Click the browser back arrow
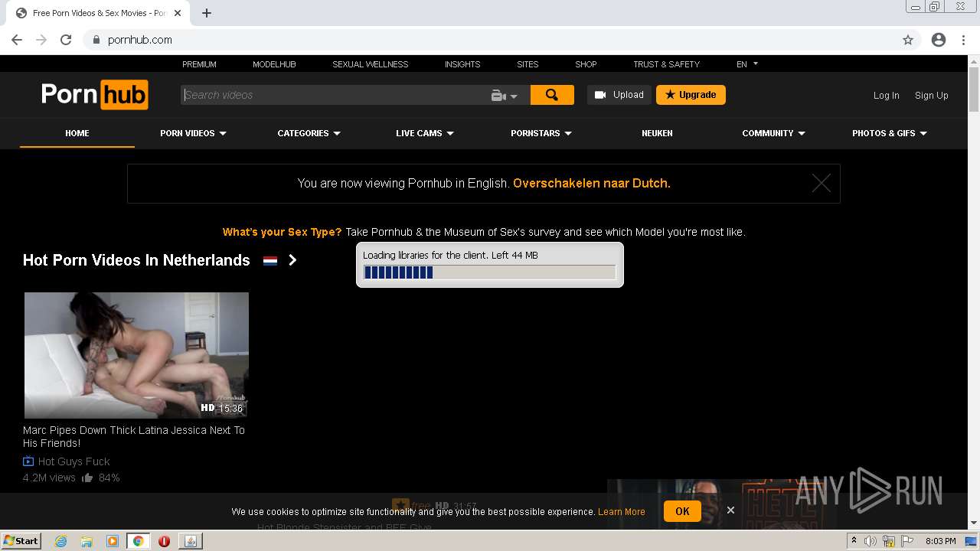 (17, 40)
